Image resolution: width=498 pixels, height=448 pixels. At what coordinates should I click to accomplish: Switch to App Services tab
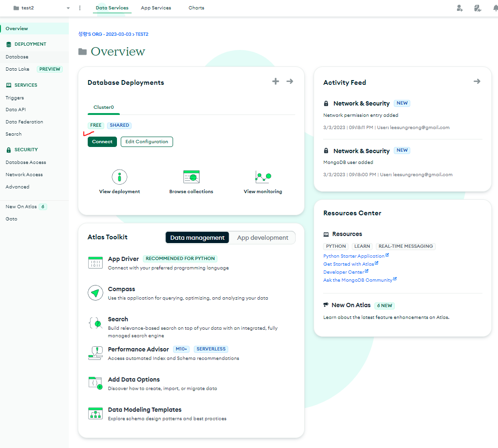[x=156, y=8]
